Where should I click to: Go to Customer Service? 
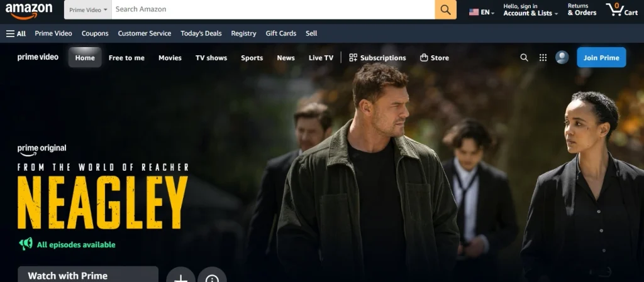tap(145, 34)
